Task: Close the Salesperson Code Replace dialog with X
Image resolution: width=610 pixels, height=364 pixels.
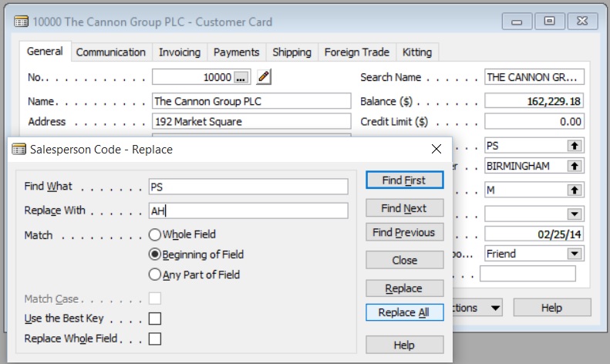Action: 436,149
